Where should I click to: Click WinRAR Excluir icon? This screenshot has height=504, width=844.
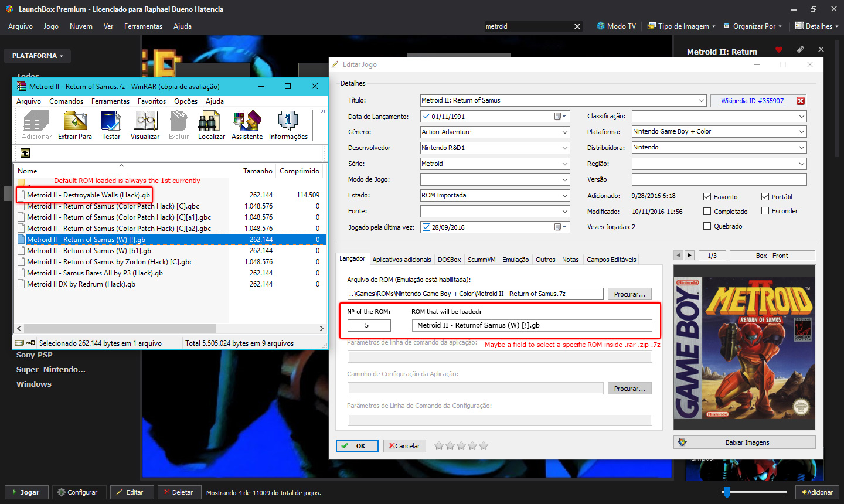tap(179, 125)
